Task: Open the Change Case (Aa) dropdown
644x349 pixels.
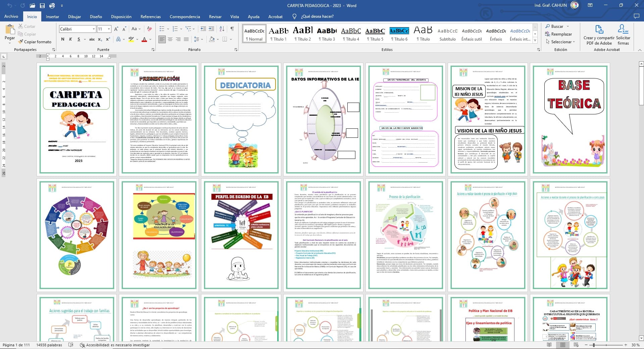Action: click(136, 29)
